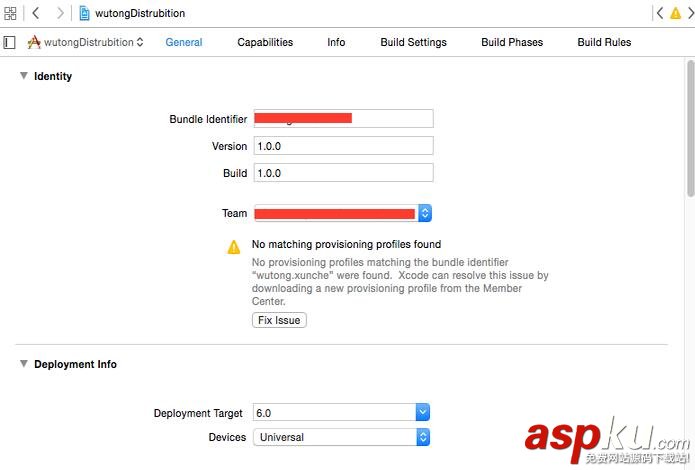The image size is (695, 470).
Task: Open the Build Phases tab
Action: point(512,42)
